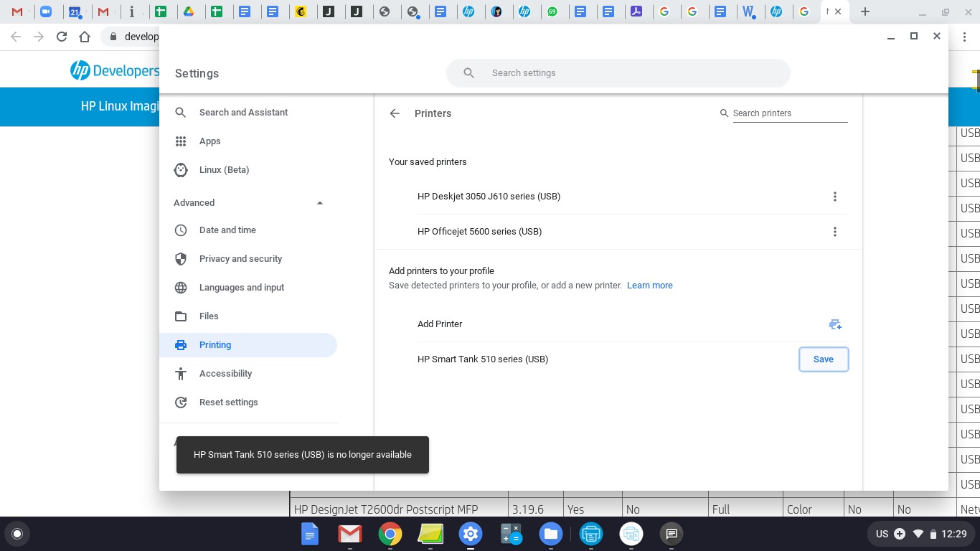Click the 'no longer available' toast notification
This screenshot has height=551, width=980.
(303, 455)
